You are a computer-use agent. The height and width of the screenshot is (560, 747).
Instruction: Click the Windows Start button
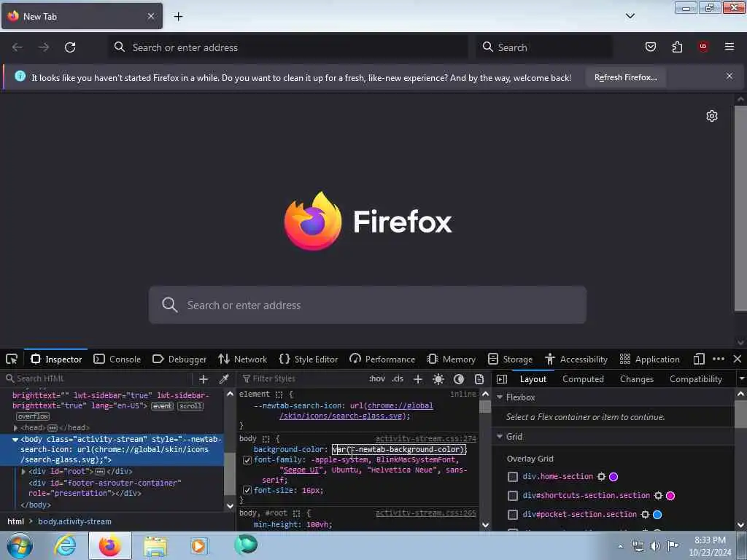pos(20,545)
